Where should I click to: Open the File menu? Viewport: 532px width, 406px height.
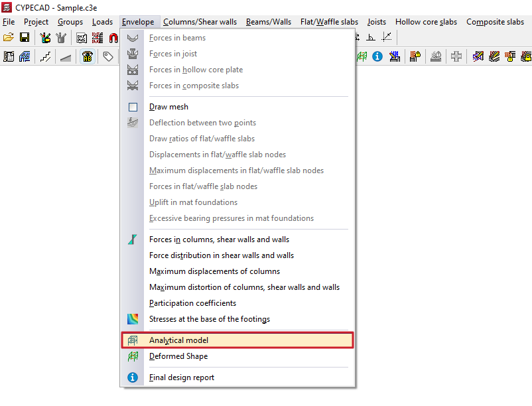tap(9, 22)
